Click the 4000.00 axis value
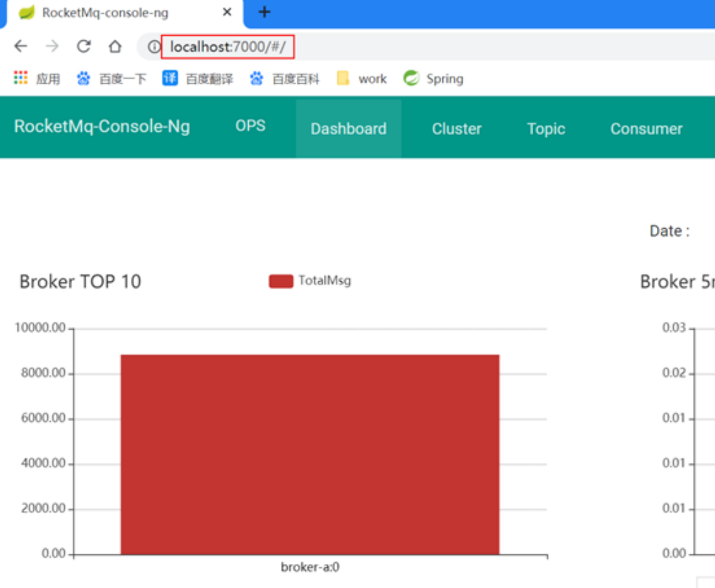This screenshot has width=715, height=588. tap(43, 463)
